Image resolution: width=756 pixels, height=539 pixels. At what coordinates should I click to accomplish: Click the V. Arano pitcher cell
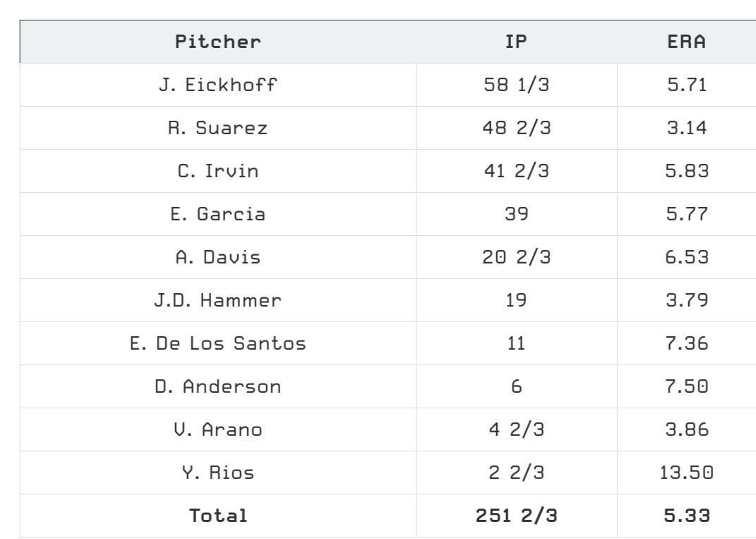pyautogui.click(x=218, y=430)
